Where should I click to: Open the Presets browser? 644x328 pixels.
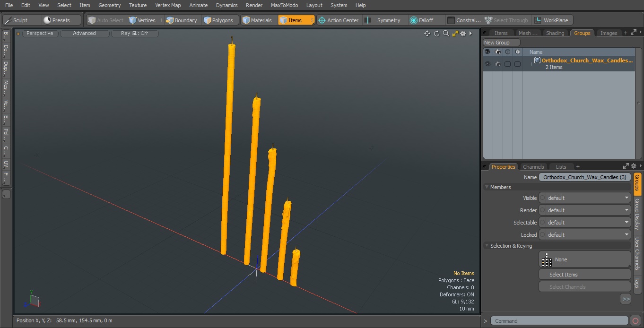pyautogui.click(x=61, y=20)
